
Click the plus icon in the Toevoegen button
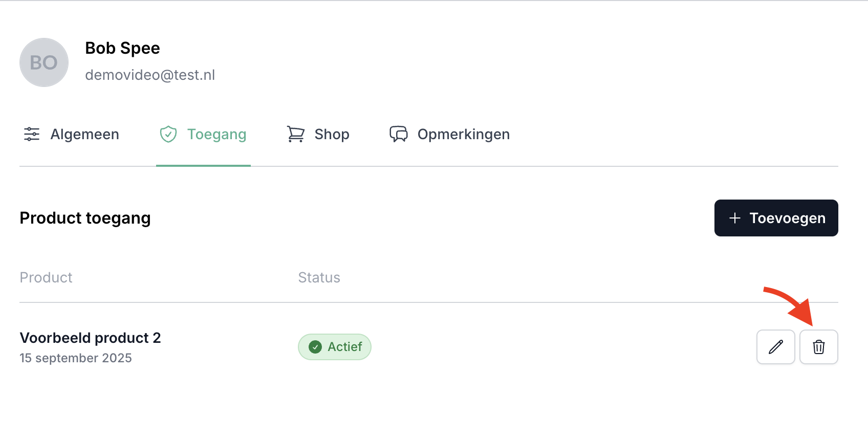[x=735, y=218]
